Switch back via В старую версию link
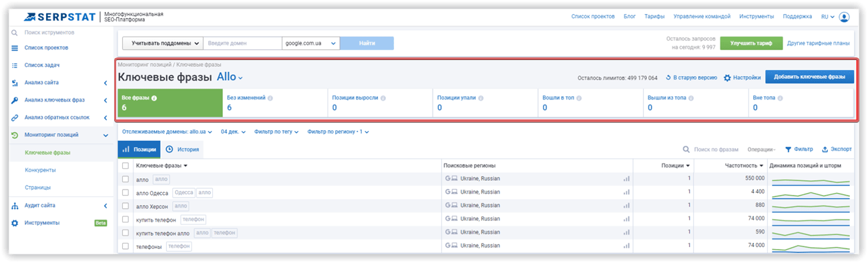This screenshot has width=868, height=263. [x=692, y=77]
